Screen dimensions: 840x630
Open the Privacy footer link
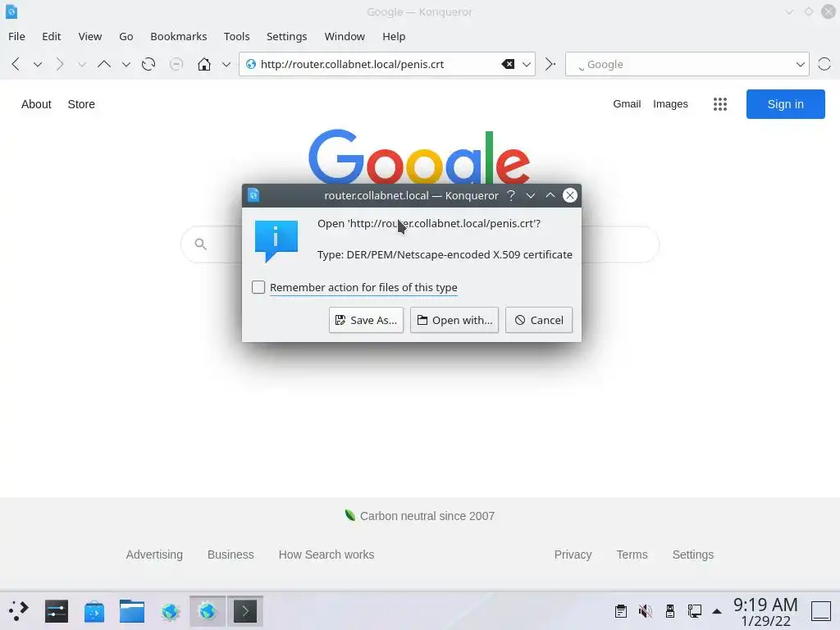(573, 555)
